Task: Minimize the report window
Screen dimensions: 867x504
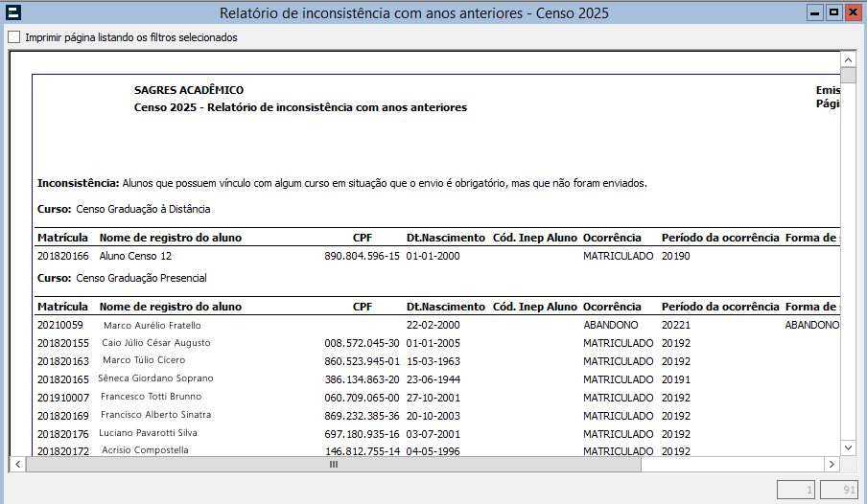Action: pos(814,12)
